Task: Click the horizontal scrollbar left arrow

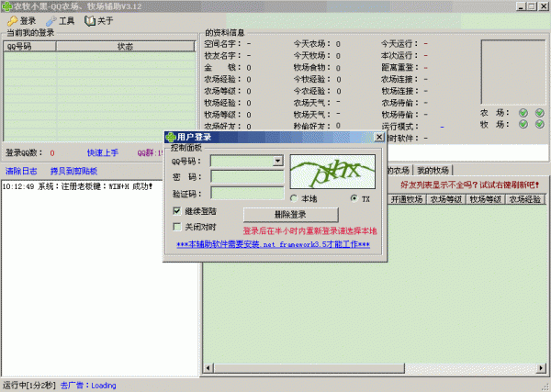Action: coord(208,368)
